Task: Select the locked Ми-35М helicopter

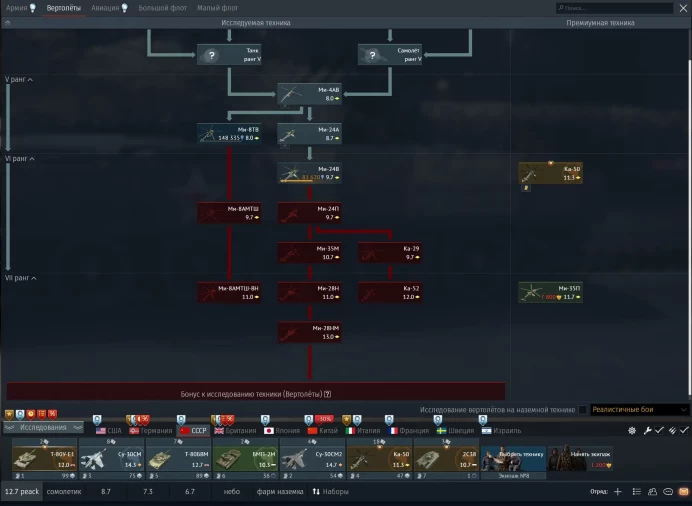Action: pyautogui.click(x=309, y=253)
